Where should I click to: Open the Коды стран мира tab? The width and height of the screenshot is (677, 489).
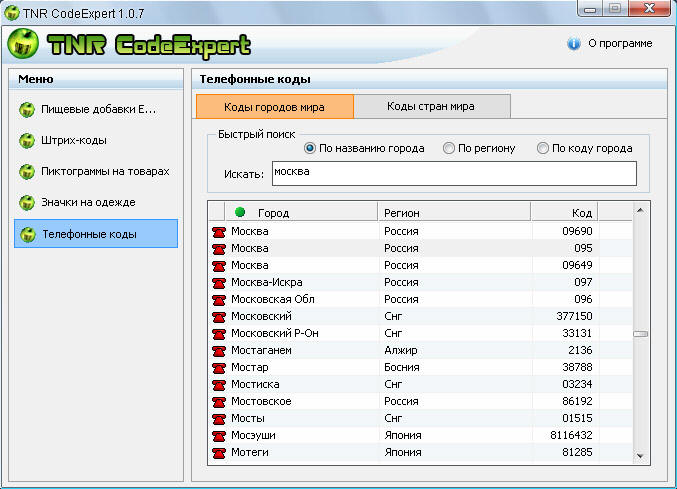(x=432, y=106)
